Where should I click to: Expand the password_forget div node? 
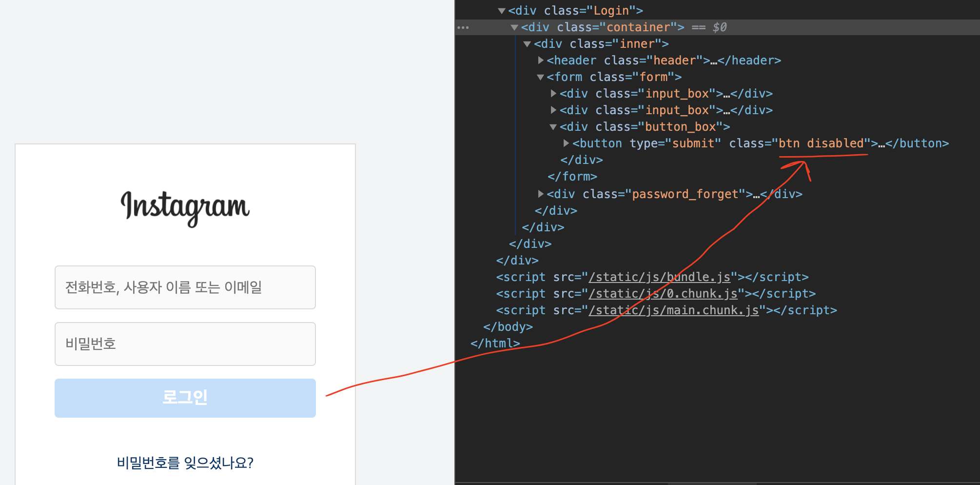pyautogui.click(x=540, y=194)
